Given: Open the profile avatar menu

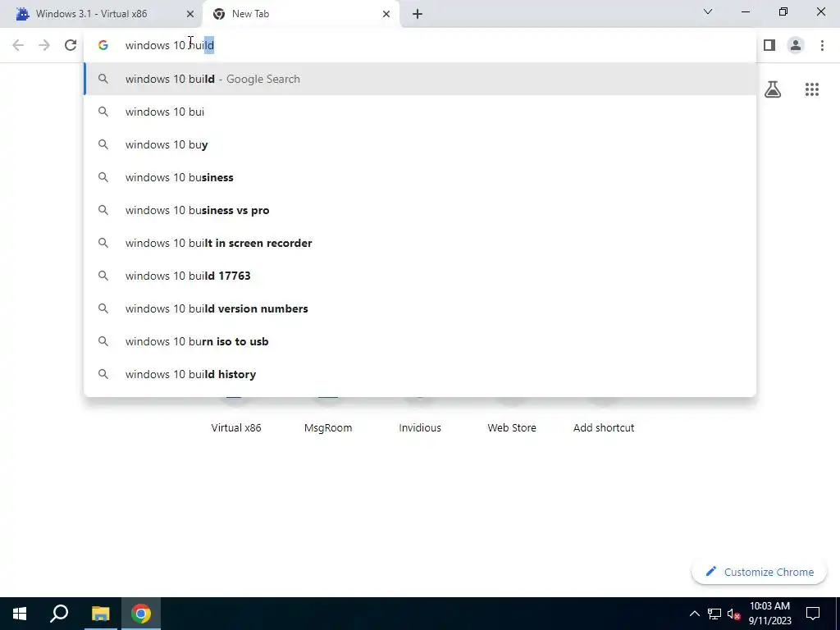Looking at the screenshot, I should [x=796, y=45].
